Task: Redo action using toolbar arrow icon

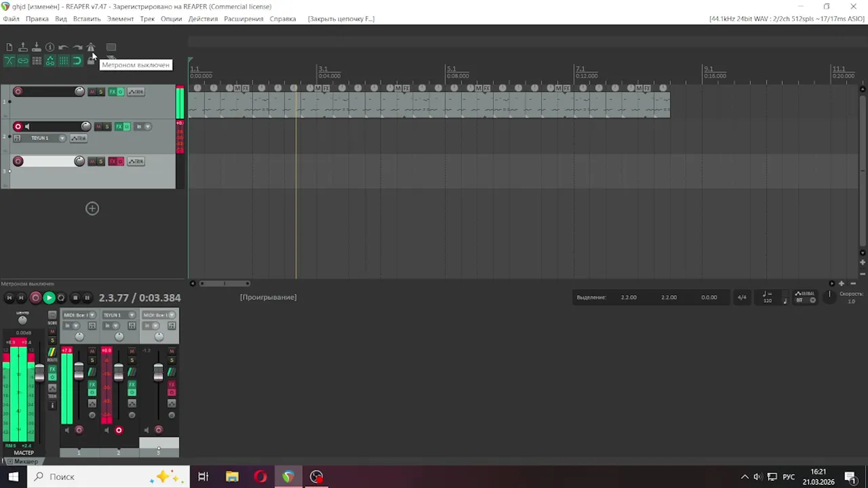Action: click(77, 47)
